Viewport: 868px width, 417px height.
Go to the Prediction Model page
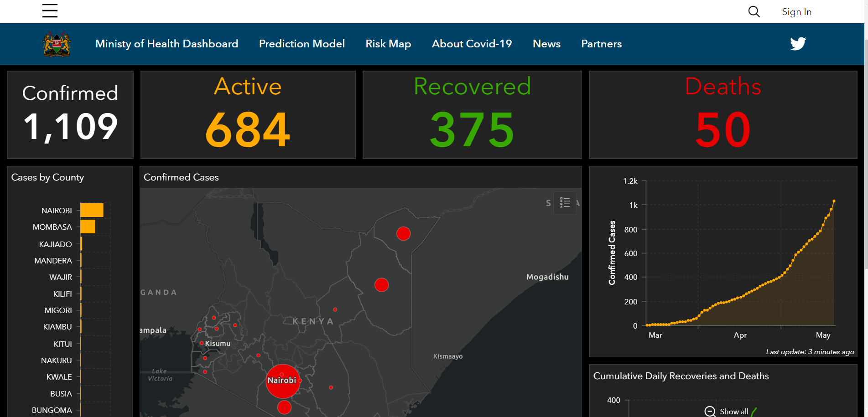point(301,44)
